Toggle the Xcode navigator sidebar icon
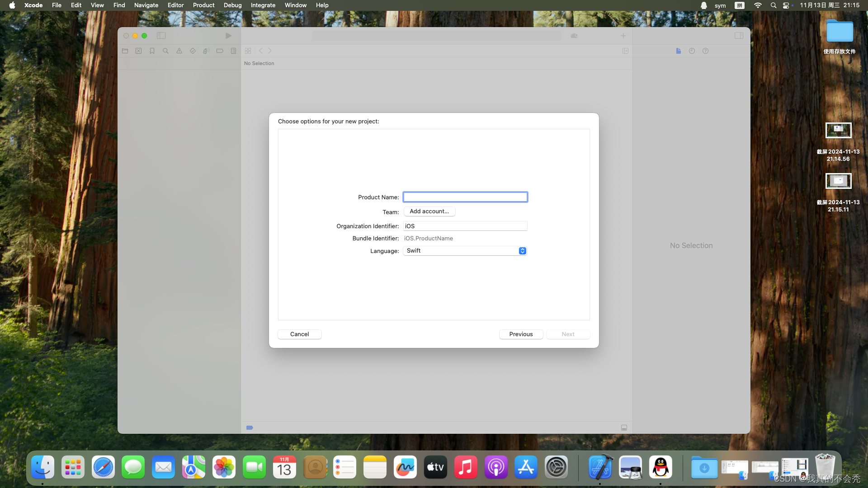 pos(161,36)
